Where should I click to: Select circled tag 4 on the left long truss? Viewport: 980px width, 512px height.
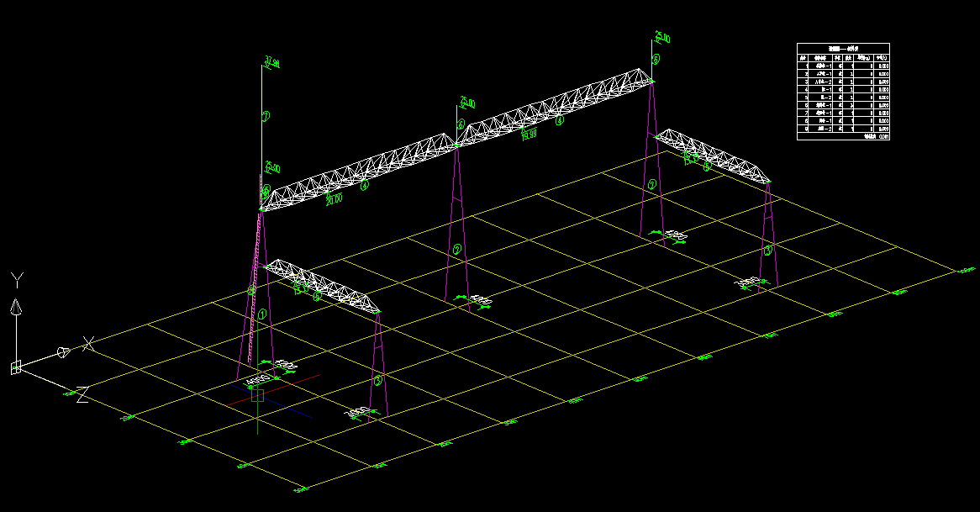point(365,187)
